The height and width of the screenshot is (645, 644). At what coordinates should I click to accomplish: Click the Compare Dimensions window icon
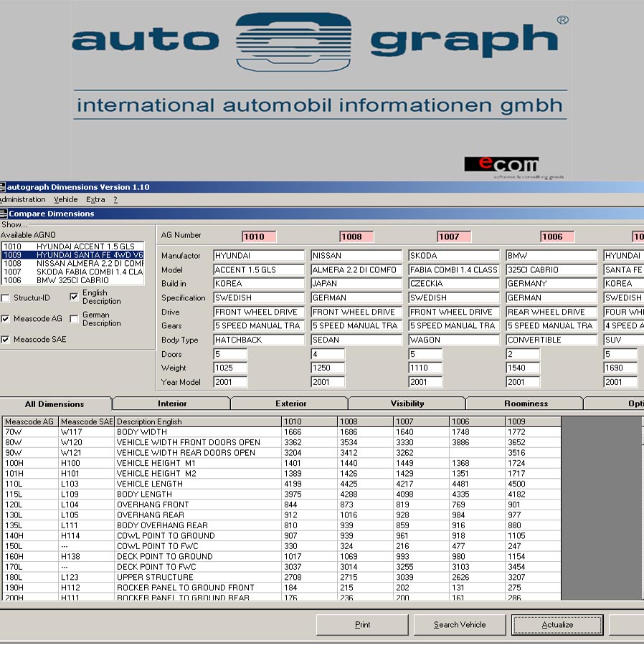pos(4,214)
